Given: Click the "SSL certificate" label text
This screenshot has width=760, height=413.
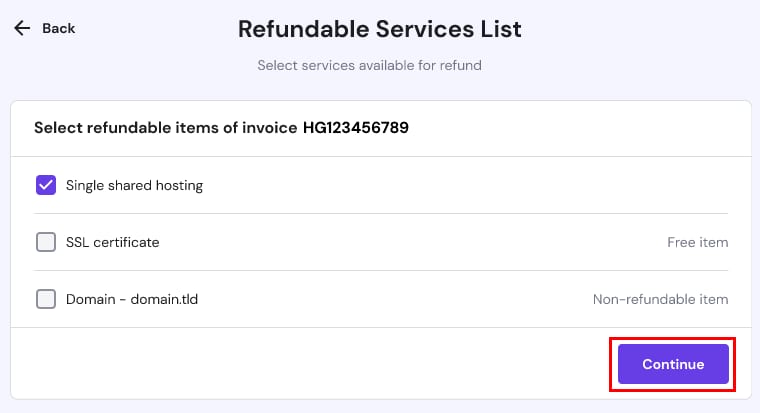Looking at the screenshot, I should coord(112,242).
